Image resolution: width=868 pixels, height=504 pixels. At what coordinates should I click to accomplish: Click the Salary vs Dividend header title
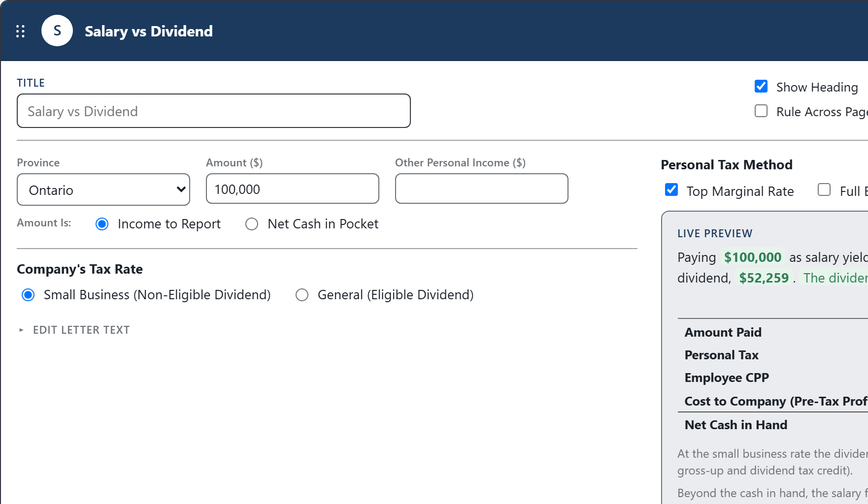[x=149, y=31]
